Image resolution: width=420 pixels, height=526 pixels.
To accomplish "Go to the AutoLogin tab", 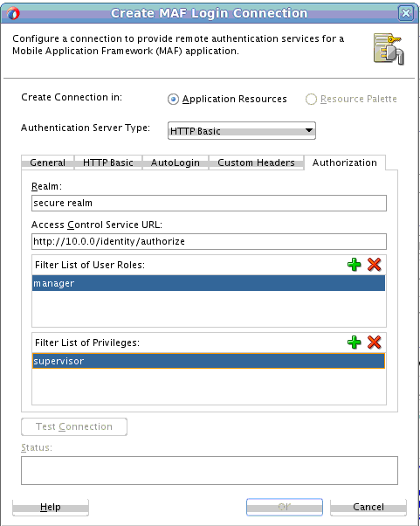I will coord(176,163).
